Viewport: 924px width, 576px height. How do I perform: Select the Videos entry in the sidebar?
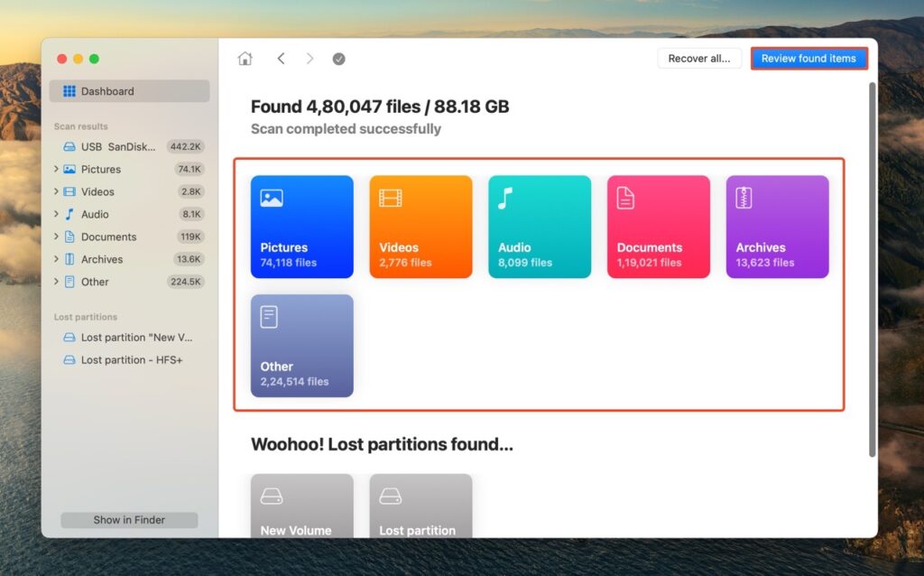97,191
